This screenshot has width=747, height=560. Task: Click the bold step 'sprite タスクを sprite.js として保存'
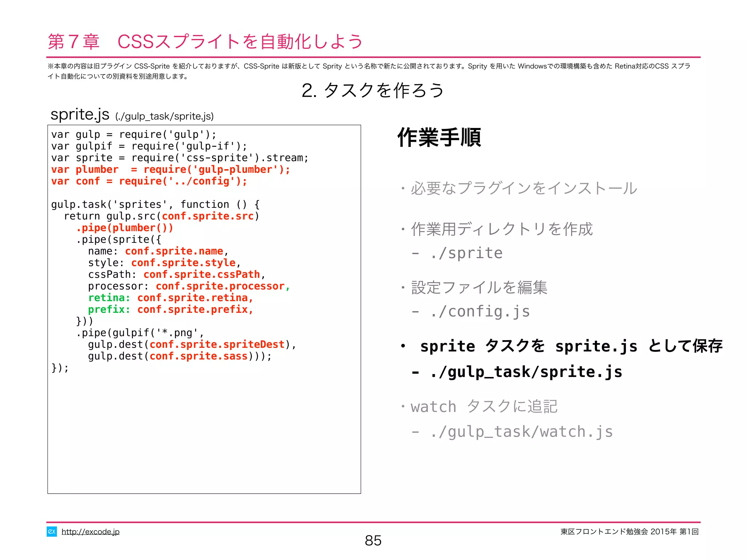571,346
